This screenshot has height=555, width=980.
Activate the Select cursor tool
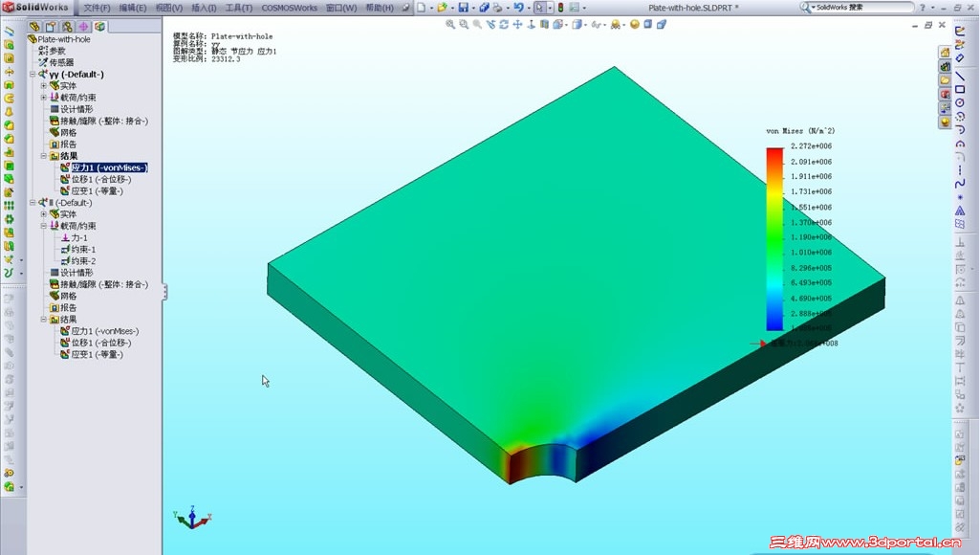539,8
